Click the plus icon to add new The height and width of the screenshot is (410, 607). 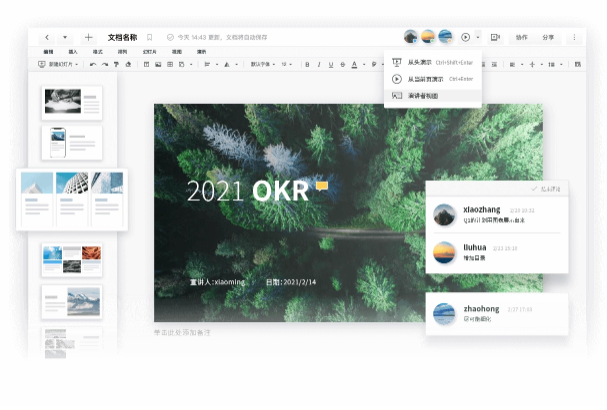[88, 37]
